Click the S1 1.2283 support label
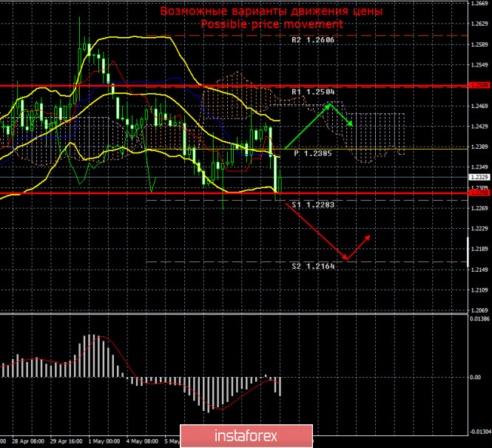Image resolution: width=492 pixels, height=448 pixels. point(313,205)
